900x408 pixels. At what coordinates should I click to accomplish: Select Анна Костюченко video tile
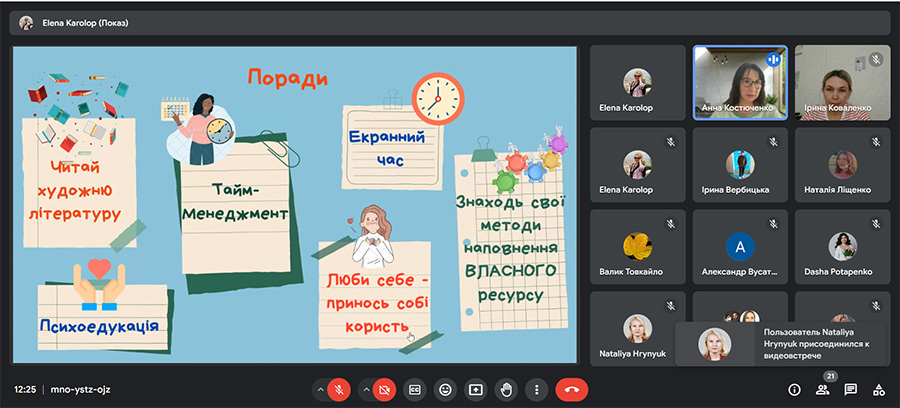pos(740,83)
